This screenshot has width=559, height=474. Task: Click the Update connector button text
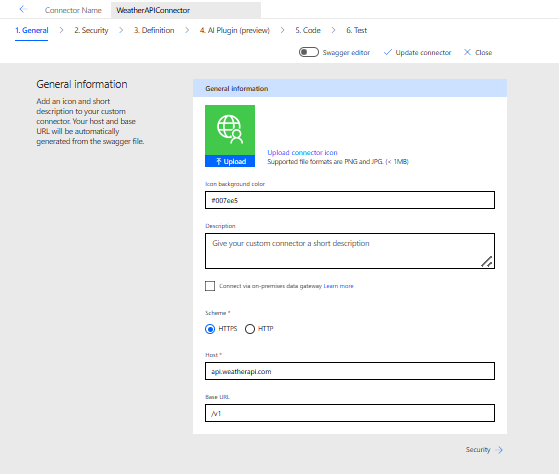tap(423, 52)
